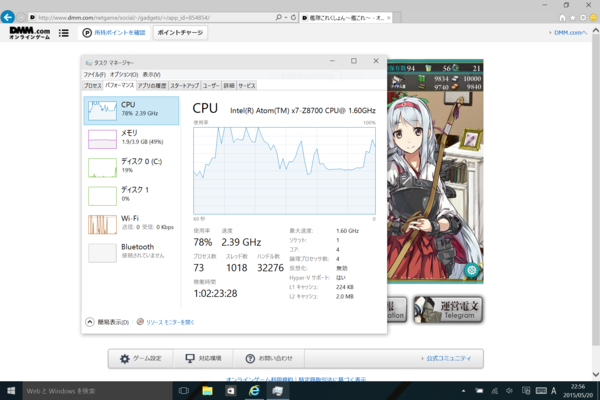Open the オプション(O) menu in Task Manager
The image size is (600, 400).
click(124, 75)
